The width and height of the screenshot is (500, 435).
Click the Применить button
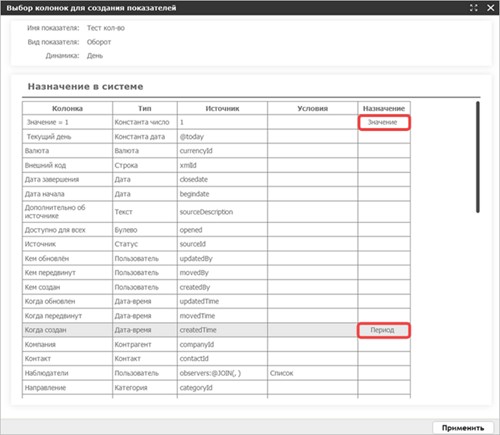463,428
